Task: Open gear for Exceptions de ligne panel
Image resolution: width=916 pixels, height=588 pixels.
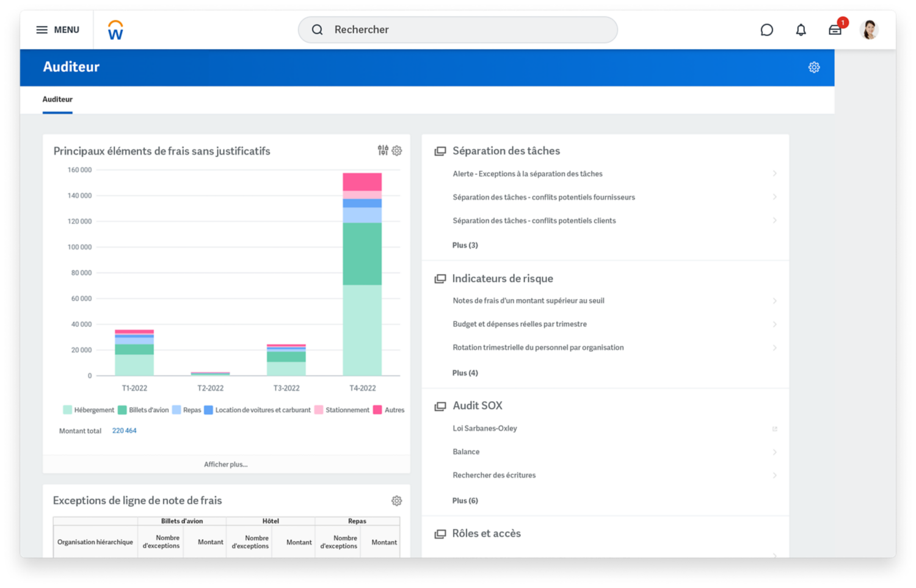Action: [396, 501]
